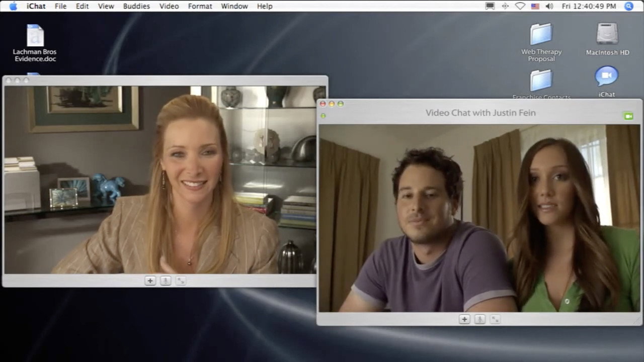
Task: Minimize the Justin Fein video chat window
Action: (332, 104)
